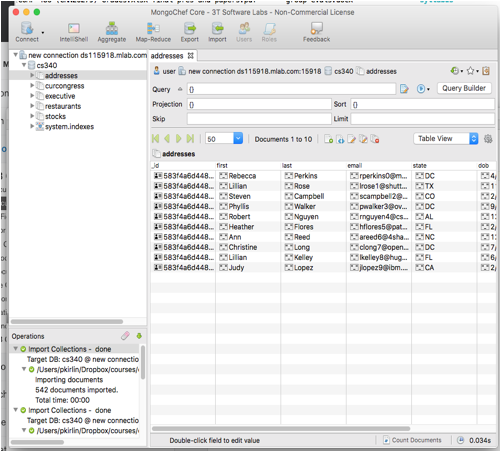The image size is (501, 452).
Task: Open the page size 50 dropdown
Action: click(238, 138)
